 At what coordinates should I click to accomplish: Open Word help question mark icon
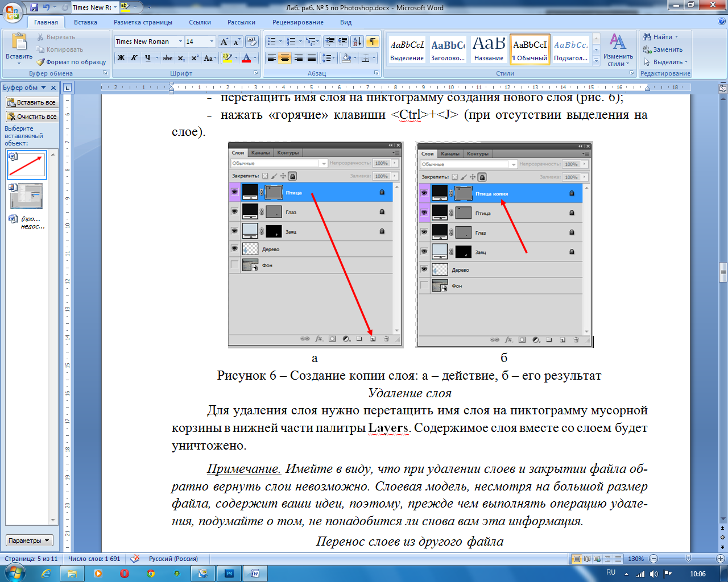pos(722,22)
